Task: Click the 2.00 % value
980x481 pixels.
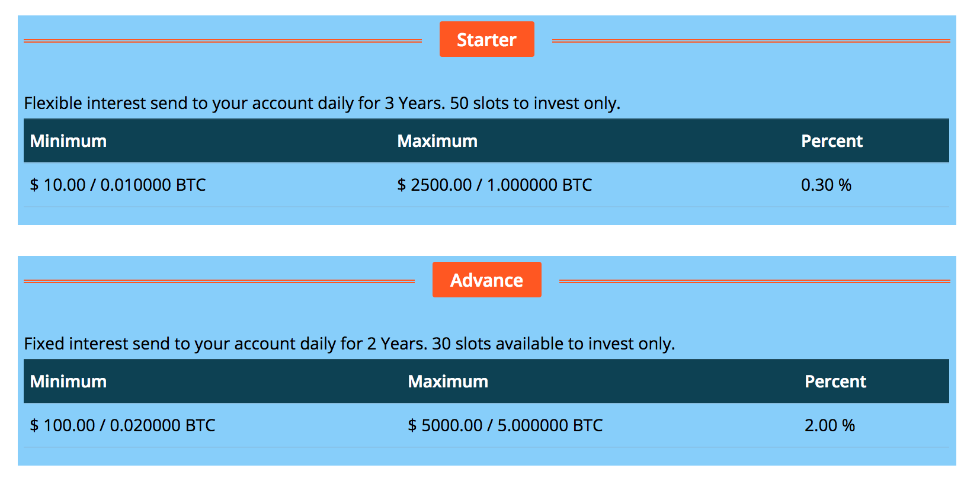Action: [x=830, y=425]
